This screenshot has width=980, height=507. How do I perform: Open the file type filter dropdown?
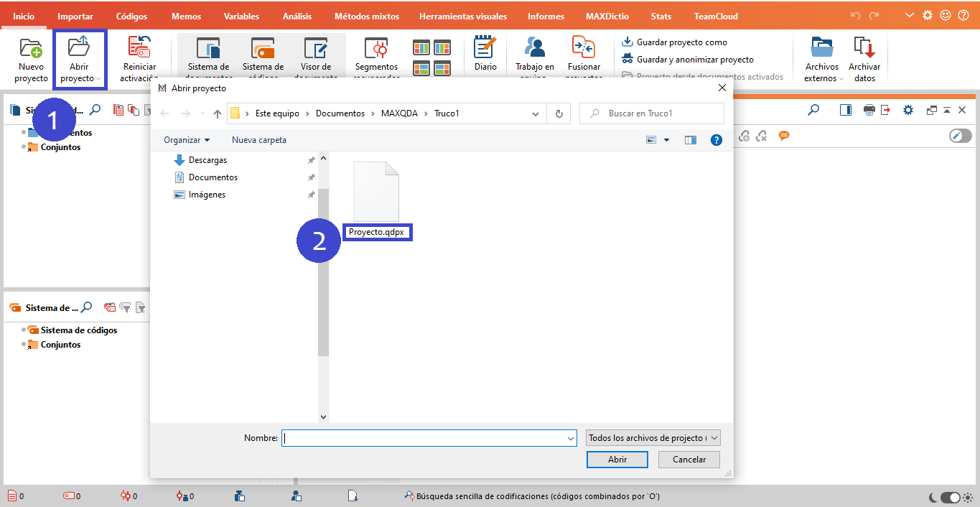coord(653,438)
